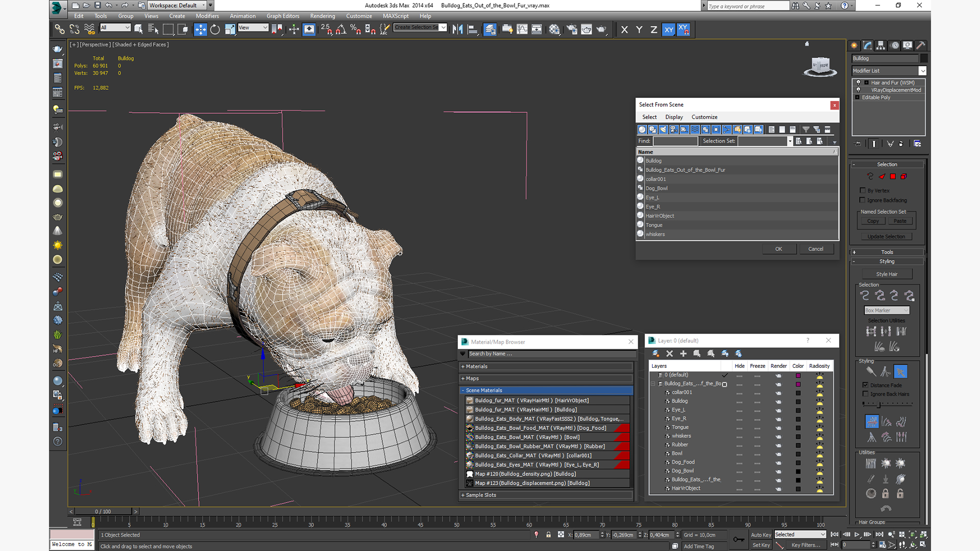The width and height of the screenshot is (980, 551).
Task: Restrict transform to X axis
Action: pyautogui.click(x=624, y=30)
